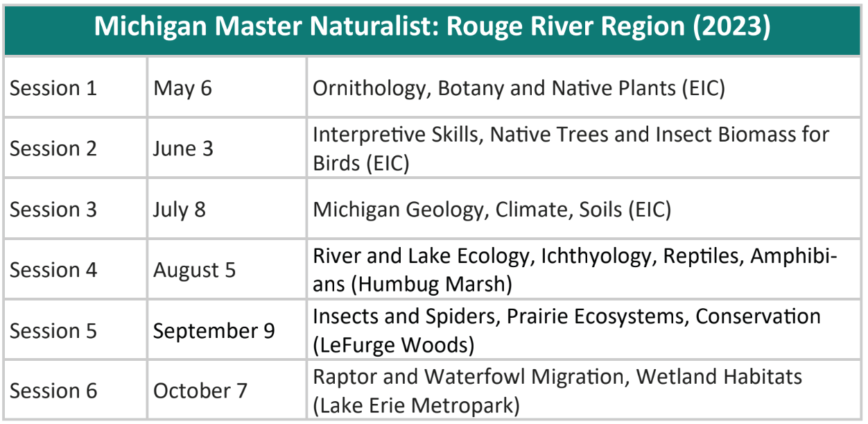Screen dimensions: 868x424
Task: Select the Session 5 cell
Action: tap(55, 331)
